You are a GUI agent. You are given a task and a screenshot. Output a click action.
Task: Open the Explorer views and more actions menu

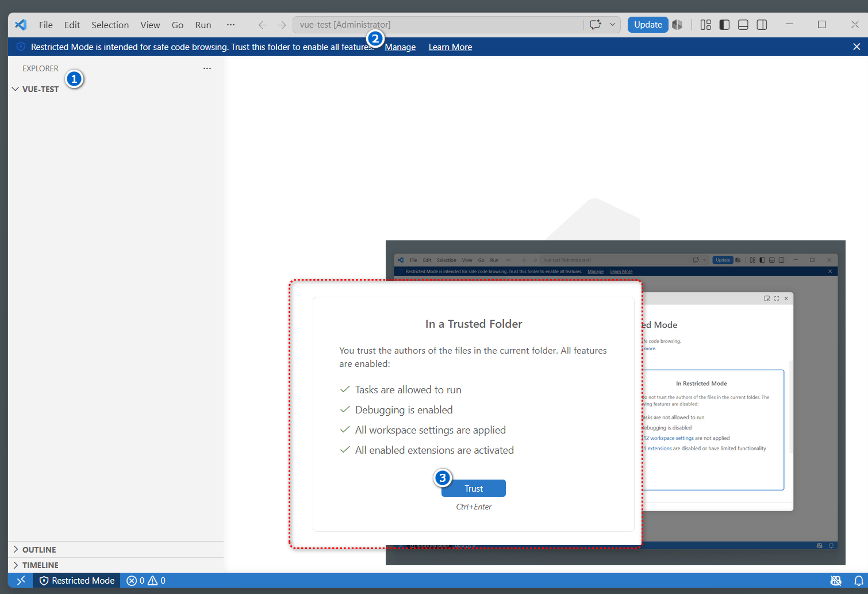(x=207, y=68)
